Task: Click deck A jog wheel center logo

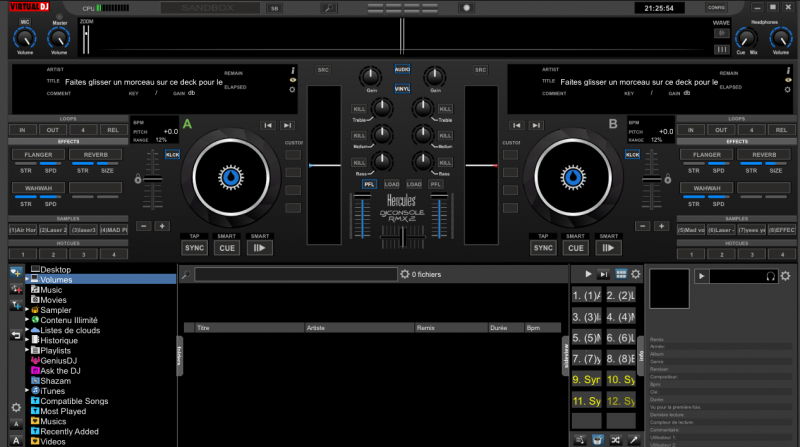Action: point(231,178)
